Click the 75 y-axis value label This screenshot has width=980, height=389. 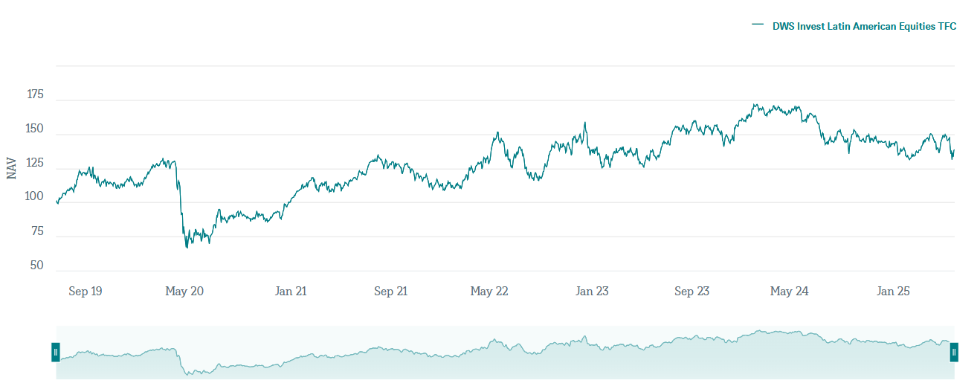click(35, 231)
